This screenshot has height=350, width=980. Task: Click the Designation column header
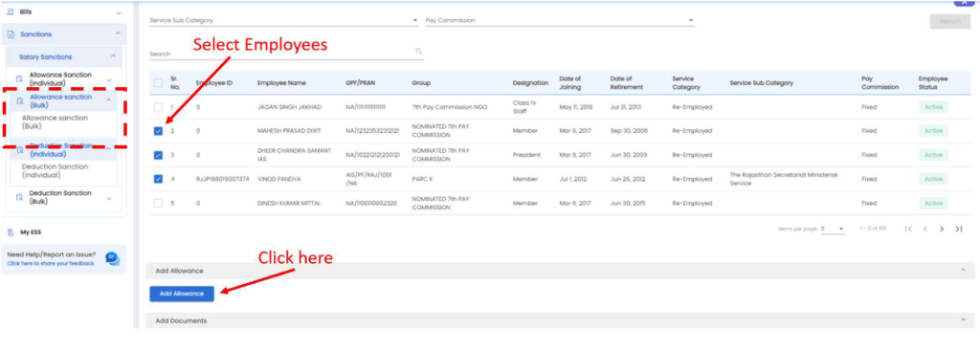point(530,82)
